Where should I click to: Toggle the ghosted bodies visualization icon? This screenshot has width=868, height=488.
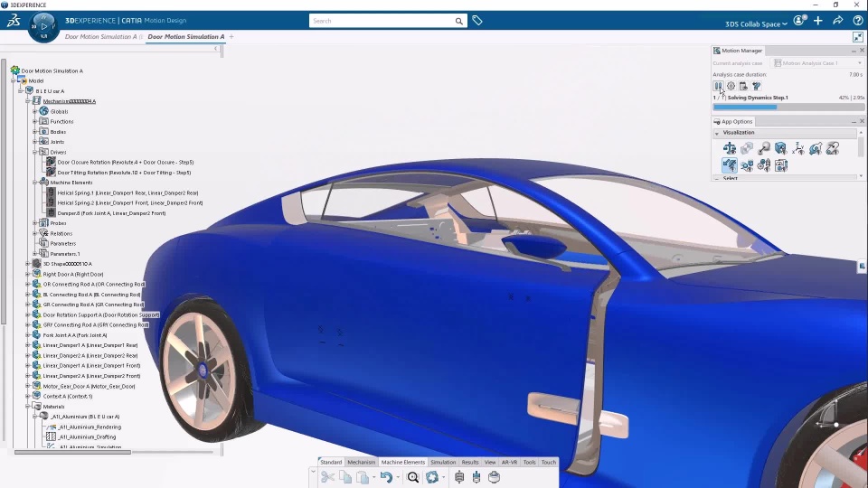[x=747, y=147]
